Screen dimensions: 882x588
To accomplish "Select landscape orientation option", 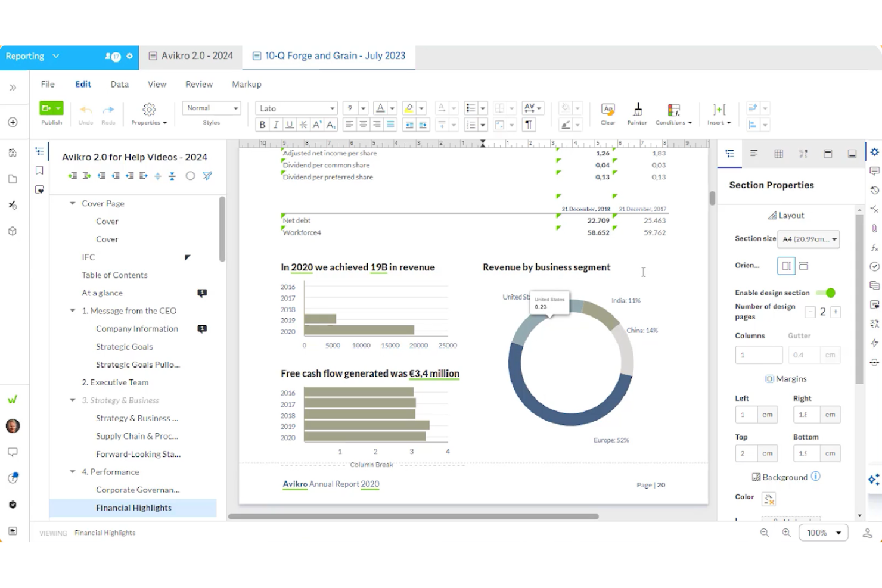I will [804, 266].
